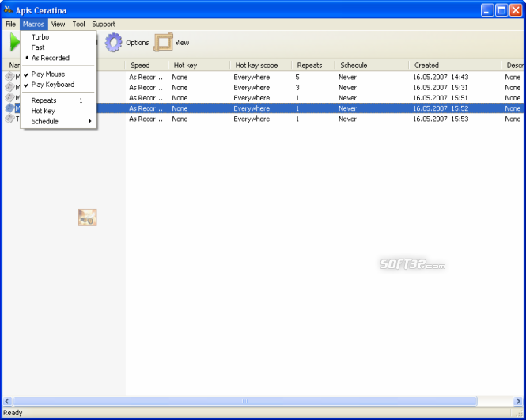Click the scroll right arrow
The image size is (526, 420).
coord(518,401)
